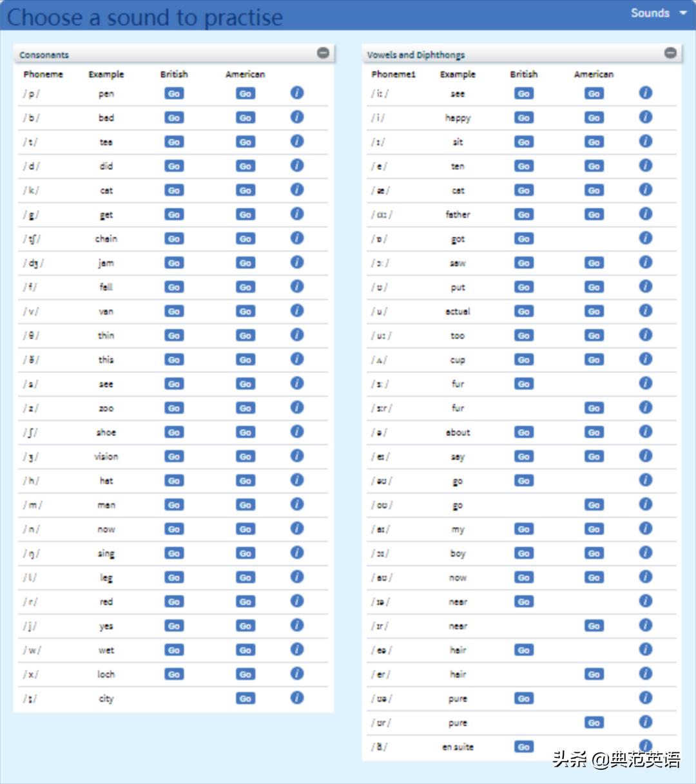Play British pronunciation of 'man'
This screenshot has width=696, height=784.
(174, 505)
